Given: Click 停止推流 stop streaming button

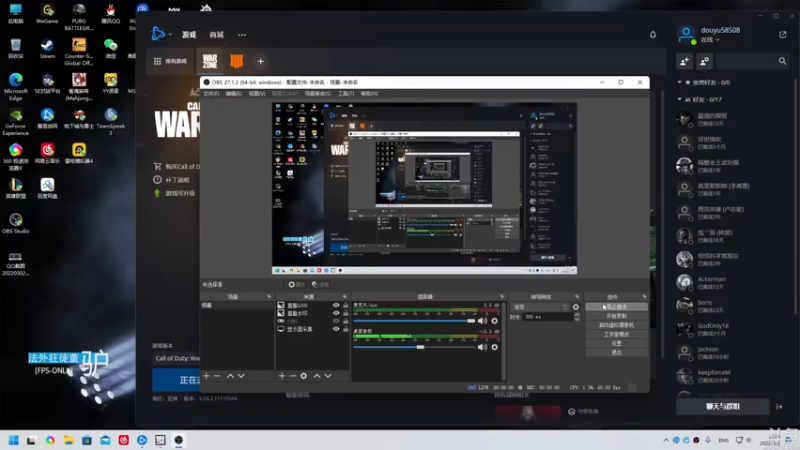Looking at the screenshot, I should click(x=616, y=307).
